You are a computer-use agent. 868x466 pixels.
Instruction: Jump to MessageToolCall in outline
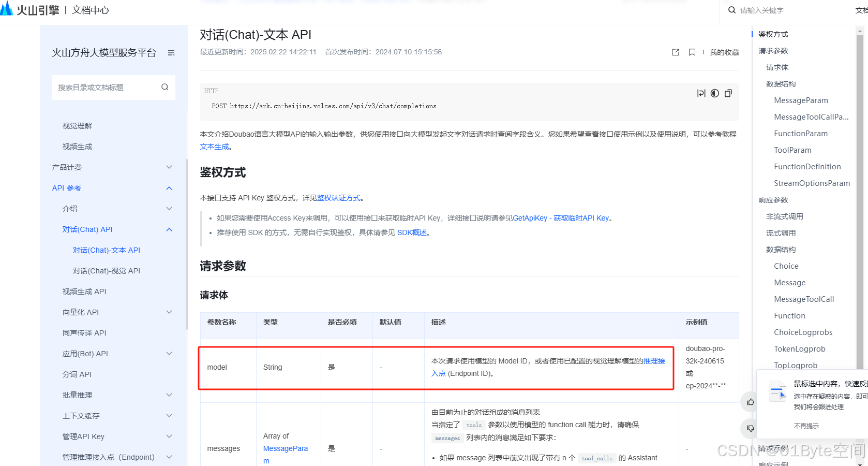tap(804, 299)
